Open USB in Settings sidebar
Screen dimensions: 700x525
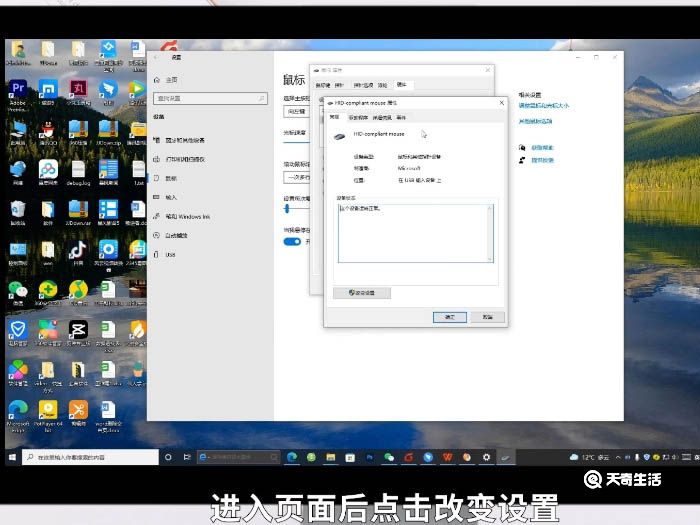[170, 254]
